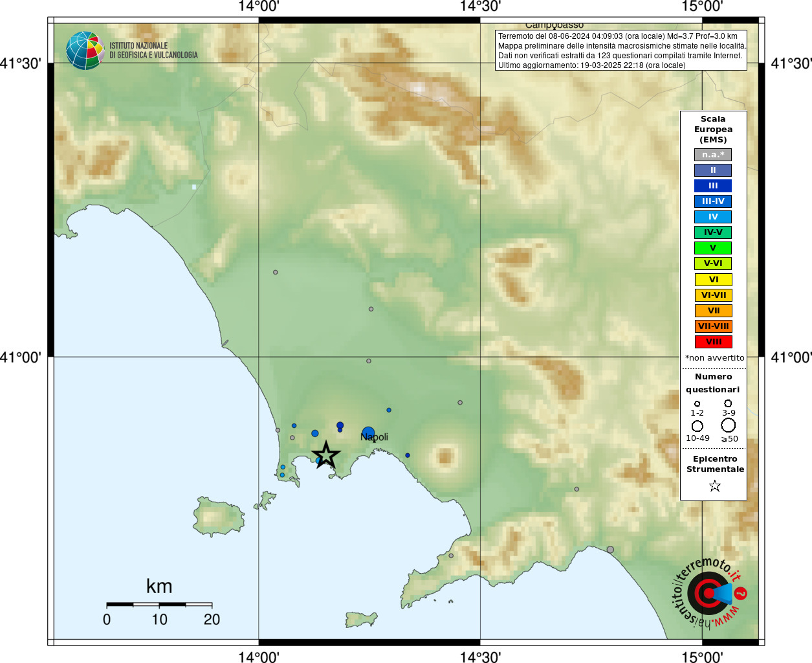Select the orange VII intensity swatch
This screenshot has width=812, height=663.
tap(713, 311)
